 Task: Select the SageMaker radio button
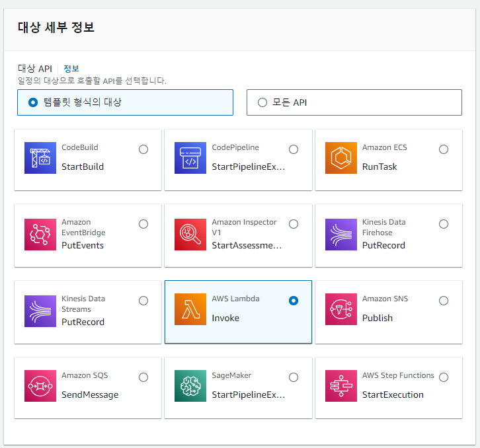tap(294, 377)
